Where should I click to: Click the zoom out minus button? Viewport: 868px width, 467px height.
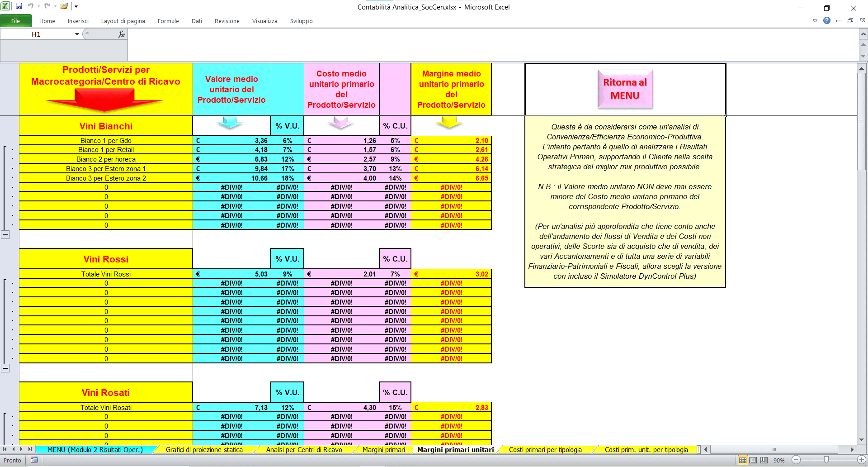(x=796, y=460)
